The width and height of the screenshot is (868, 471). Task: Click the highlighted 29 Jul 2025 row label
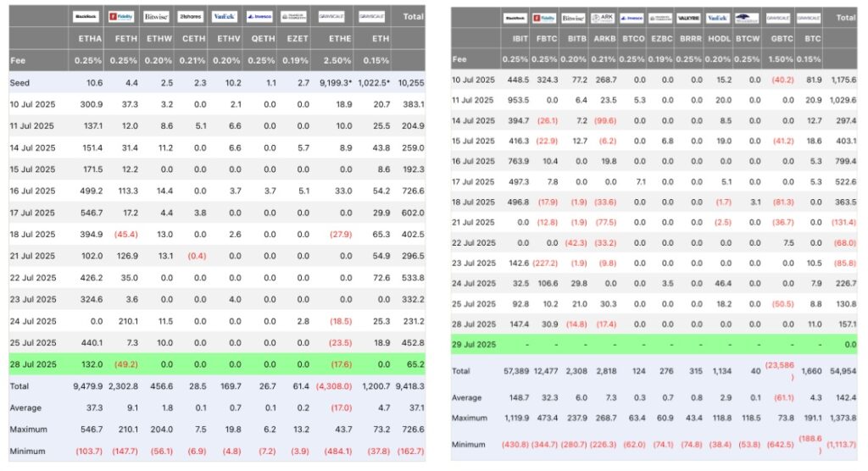click(474, 344)
